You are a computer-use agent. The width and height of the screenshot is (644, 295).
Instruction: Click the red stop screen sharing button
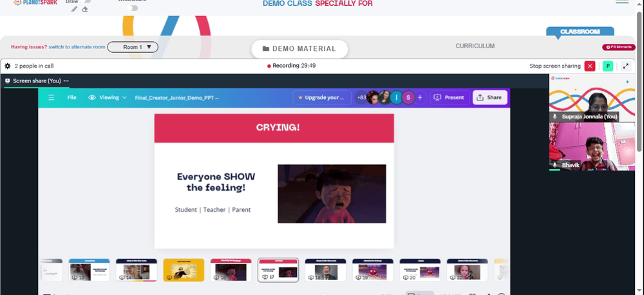(x=590, y=66)
